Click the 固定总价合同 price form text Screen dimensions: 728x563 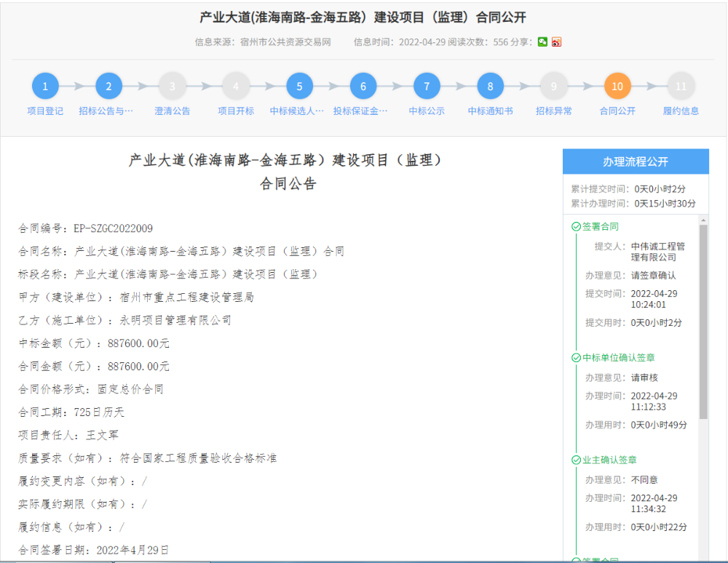130,389
